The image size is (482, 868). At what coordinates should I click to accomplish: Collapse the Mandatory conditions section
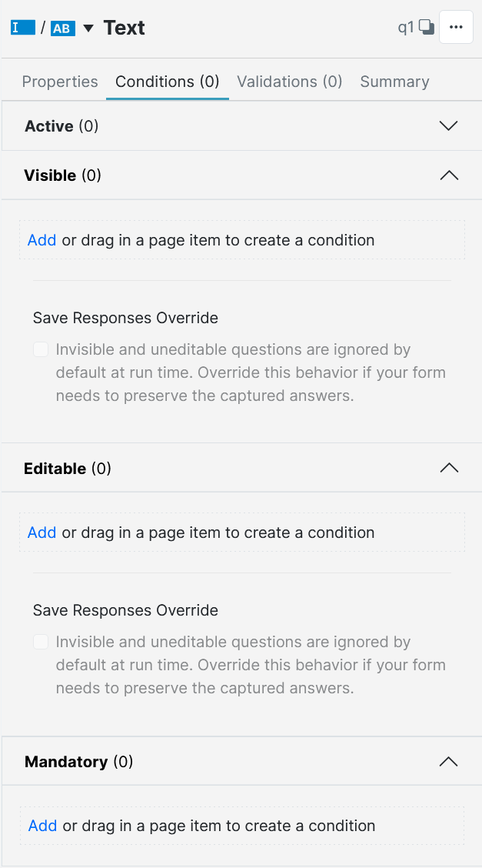448,761
